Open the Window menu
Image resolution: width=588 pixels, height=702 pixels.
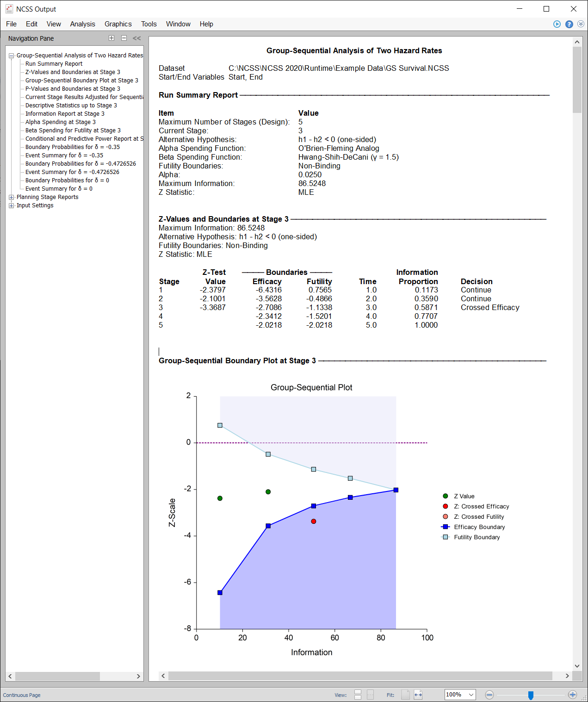coord(178,24)
